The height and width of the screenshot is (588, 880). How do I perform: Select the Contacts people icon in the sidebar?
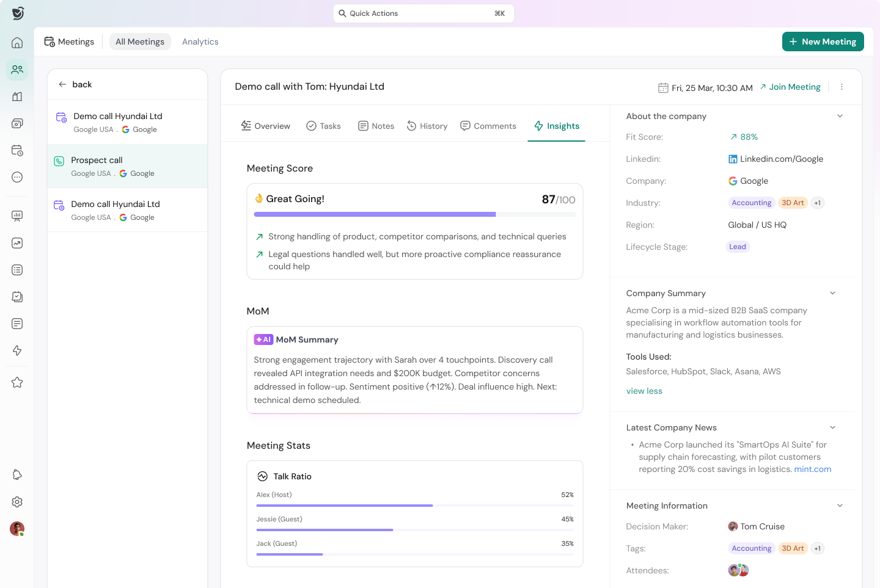[x=17, y=70]
